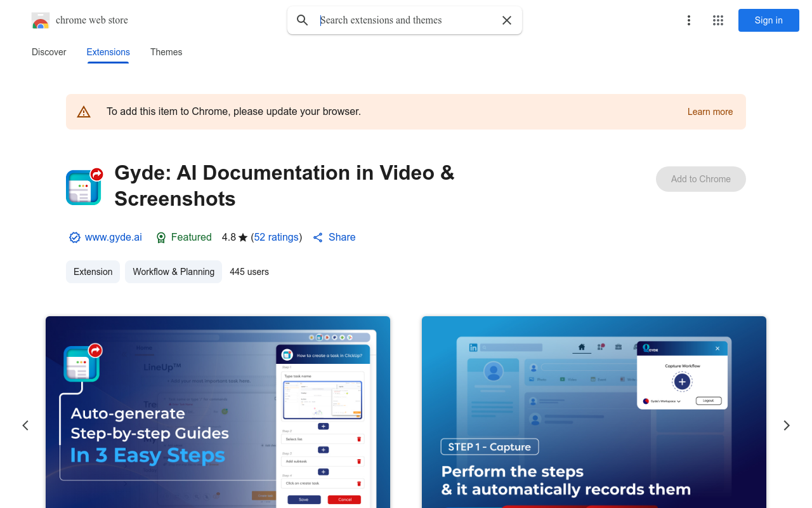Click the Share icon
This screenshot has width=812, height=508.
318,237
